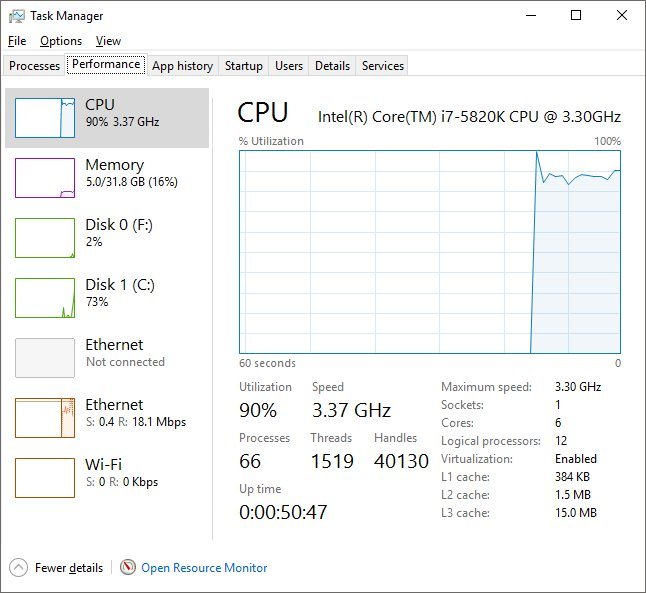Select Disk 1 (C:) 73% label
The image size is (646, 593).
pyautogui.click(x=120, y=293)
